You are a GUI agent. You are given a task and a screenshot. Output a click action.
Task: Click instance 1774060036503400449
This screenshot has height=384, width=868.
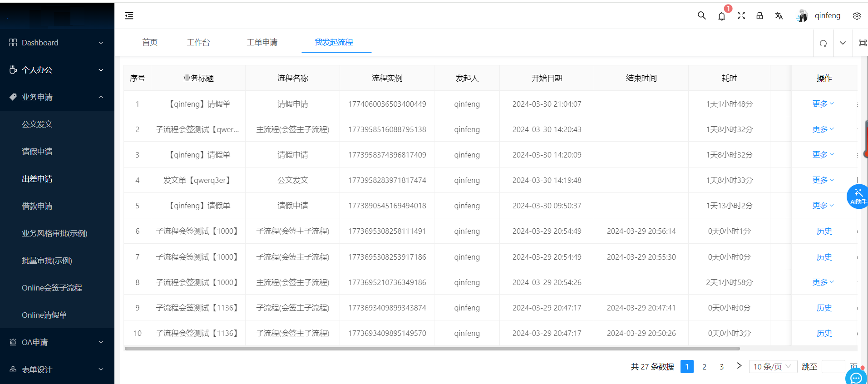tap(387, 104)
